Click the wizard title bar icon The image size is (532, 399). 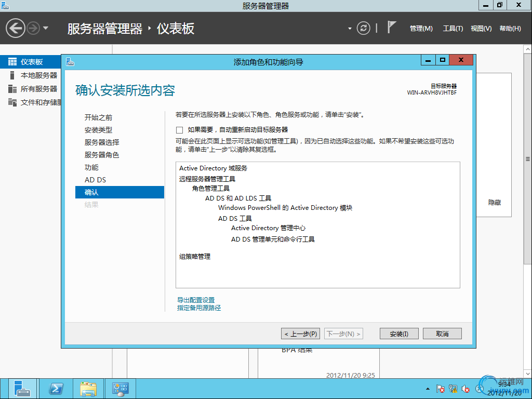[70, 62]
